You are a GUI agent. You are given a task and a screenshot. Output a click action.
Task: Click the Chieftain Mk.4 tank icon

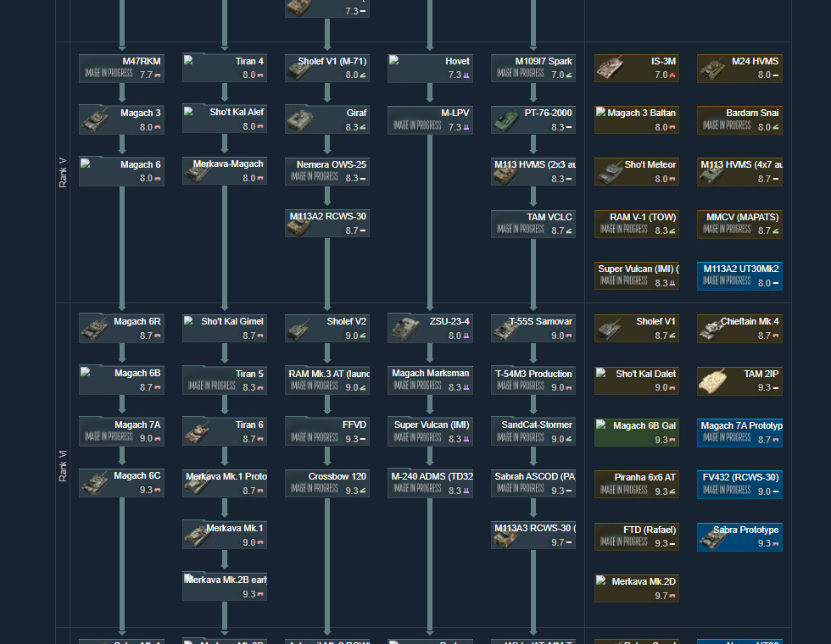click(x=712, y=330)
